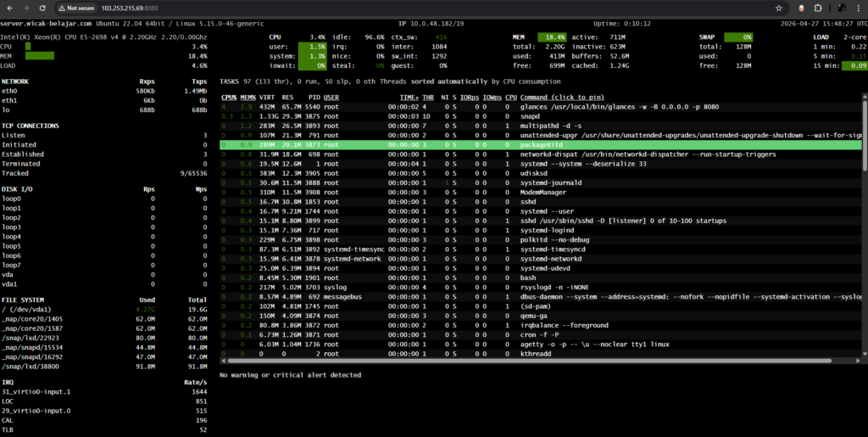Click the green MEM 18.4% value box
The width and height of the screenshot is (868, 437).
[x=552, y=37]
